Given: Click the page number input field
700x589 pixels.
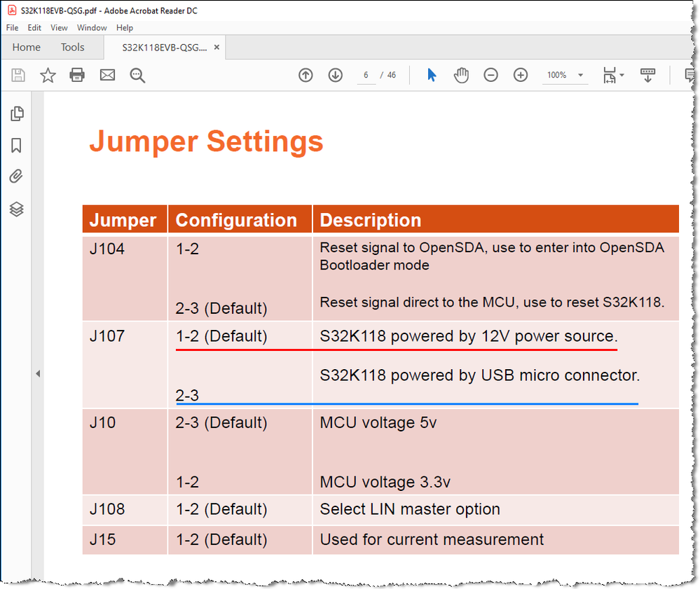Looking at the screenshot, I should pos(366,75).
